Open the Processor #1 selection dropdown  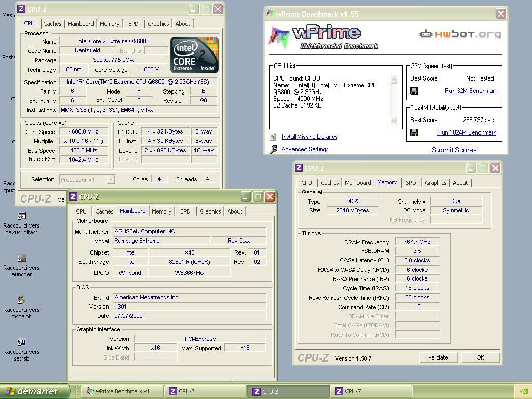tap(111, 179)
